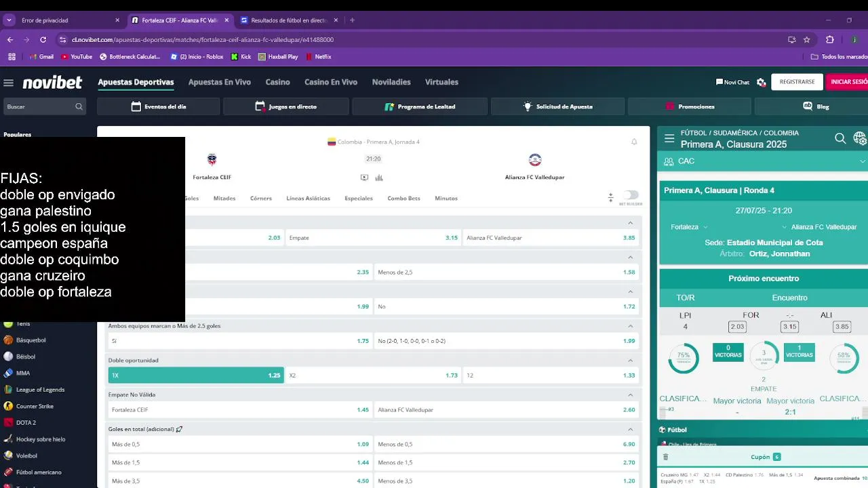Switch to the Líneas Asiáticas tab
This screenshot has height=488, width=868.
coord(308,199)
